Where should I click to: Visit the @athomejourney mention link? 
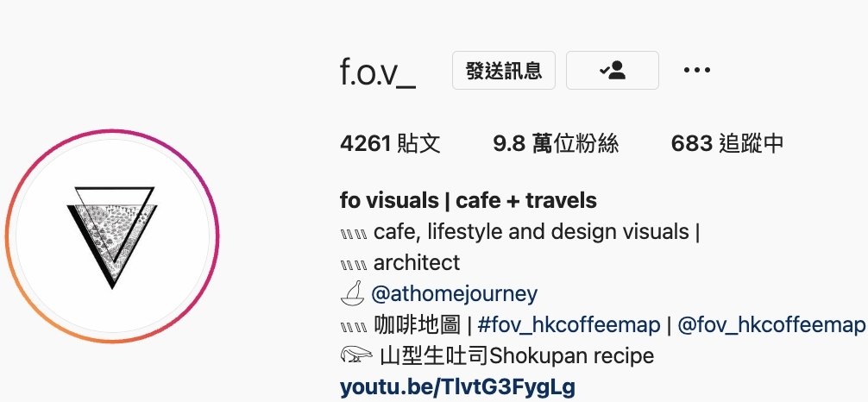454,294
